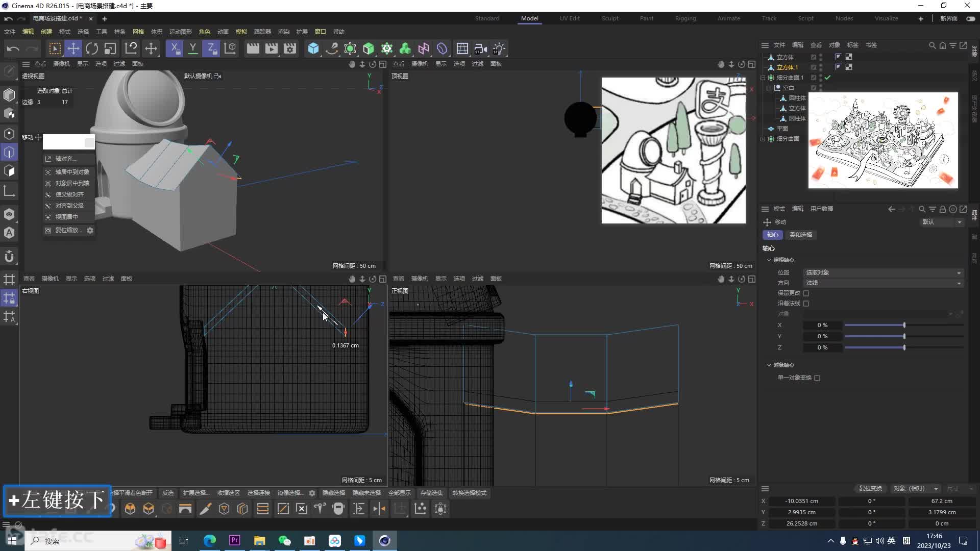Click the Stitch and Sew needle icon
The height and width of the screenshot is (551, 980).
320,509
